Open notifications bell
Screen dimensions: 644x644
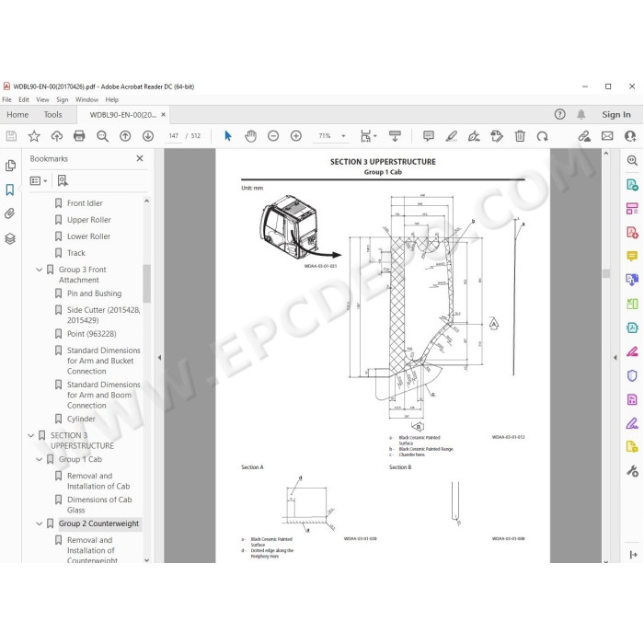point(581,114)
